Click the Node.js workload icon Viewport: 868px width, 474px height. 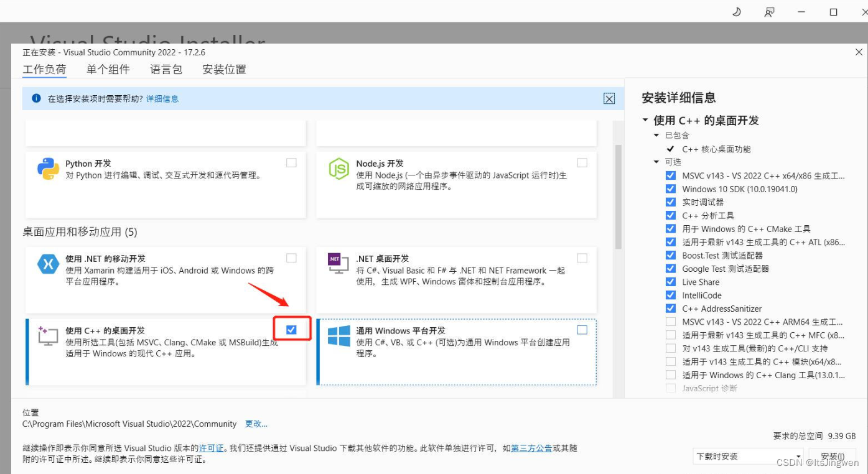338,169
